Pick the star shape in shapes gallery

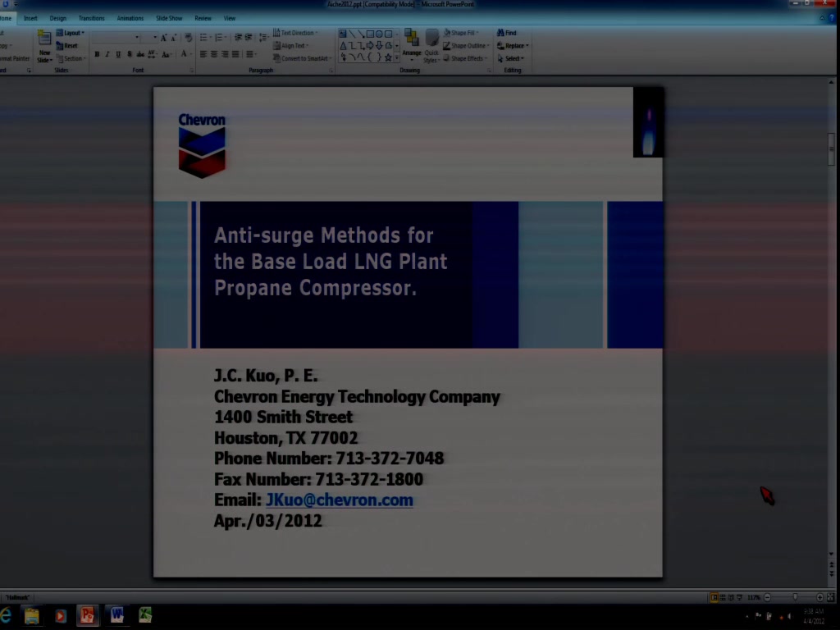pos(388,57)
